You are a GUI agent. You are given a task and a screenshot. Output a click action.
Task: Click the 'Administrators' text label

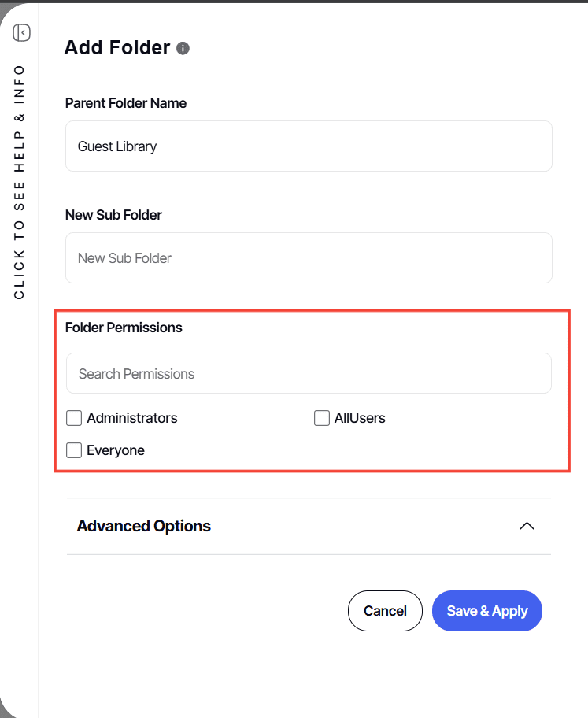(132, 418)
